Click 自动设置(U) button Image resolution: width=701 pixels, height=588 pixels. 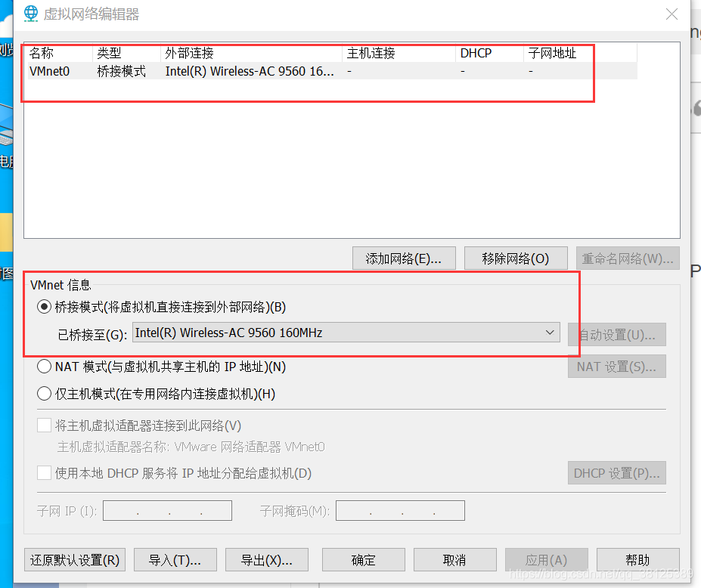click(x=616, y=334)
